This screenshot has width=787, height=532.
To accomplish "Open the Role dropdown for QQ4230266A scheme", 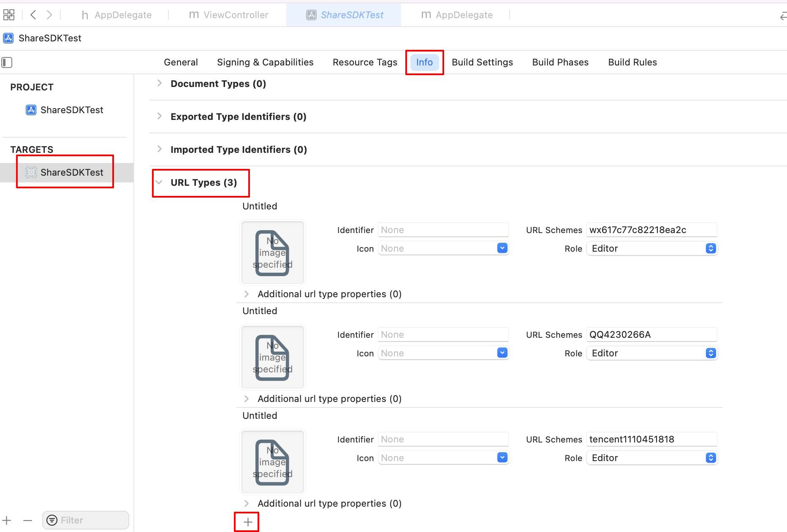I will [x=711, y=353].
